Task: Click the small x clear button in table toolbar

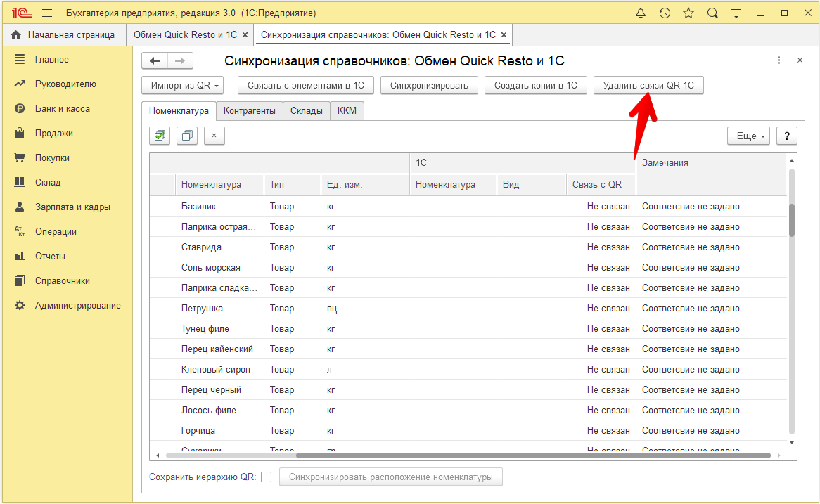Action: click(214, 136)
